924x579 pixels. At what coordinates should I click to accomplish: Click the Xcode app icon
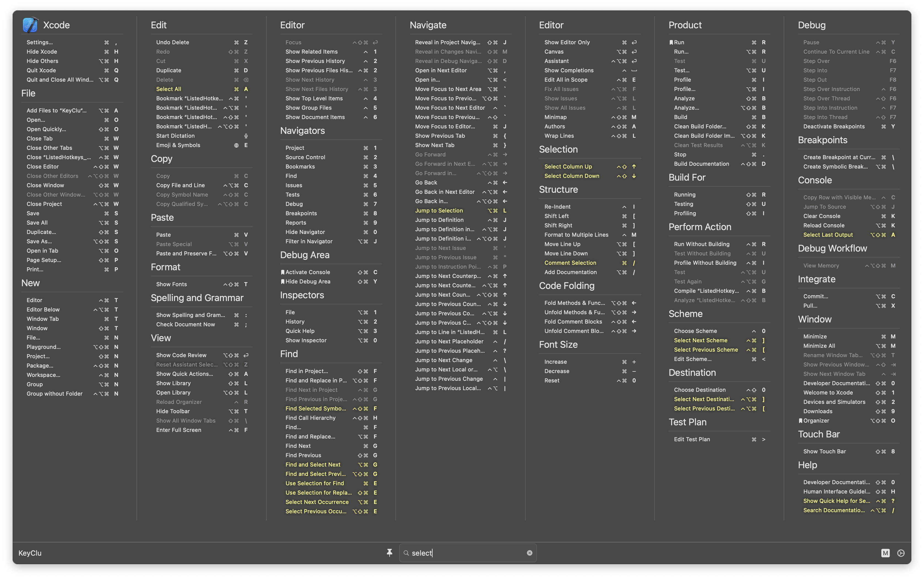tap(30, 25)
